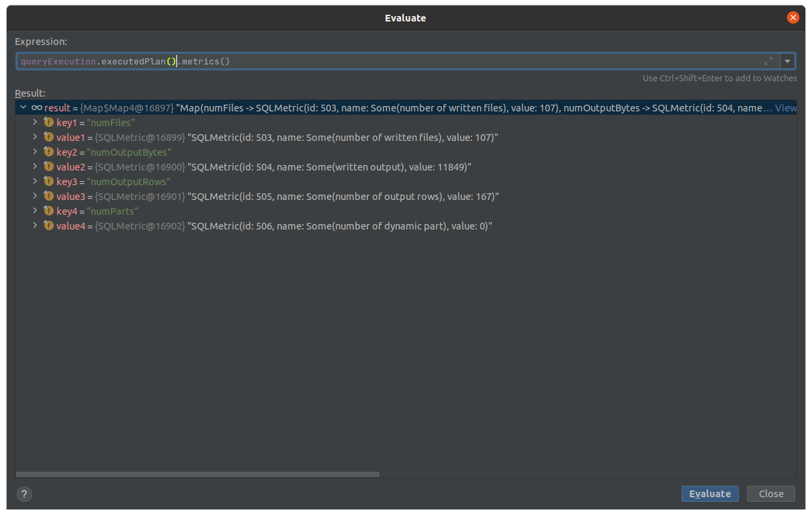Open help with the question mark icon

(x=24, y=494)
